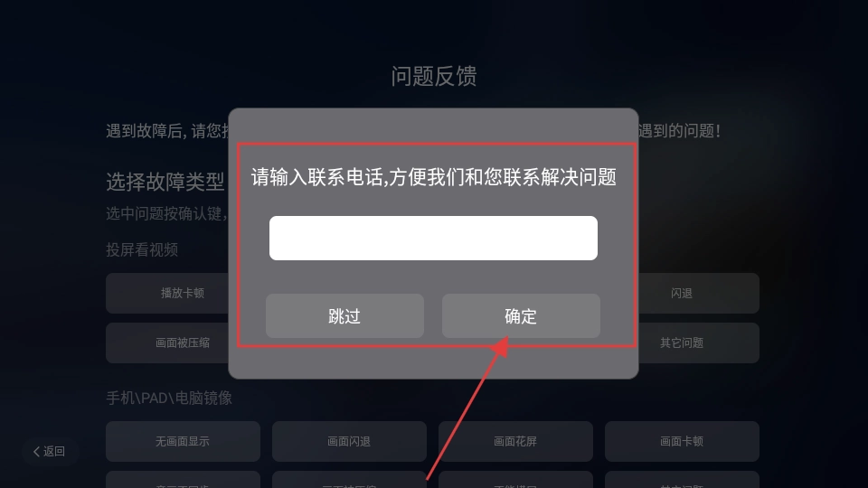This screenshot has width=868, height=488.
Task: Click the cut-off button beneath 画面卡顿
Action: (x=682, y=479)
